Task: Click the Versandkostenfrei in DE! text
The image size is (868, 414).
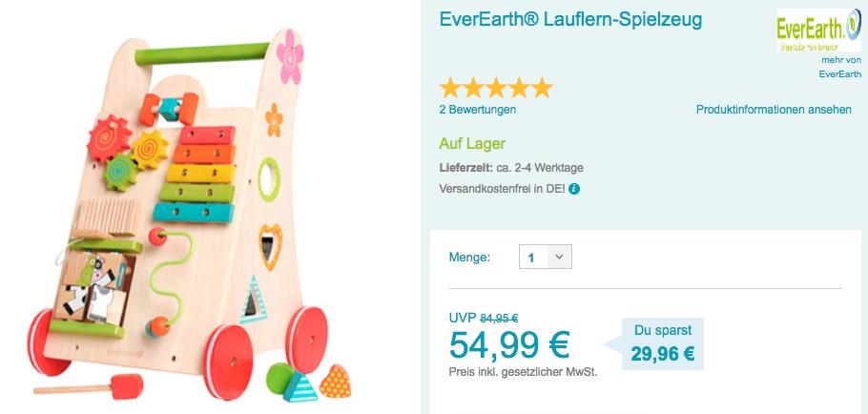Action: pos(502,189)
